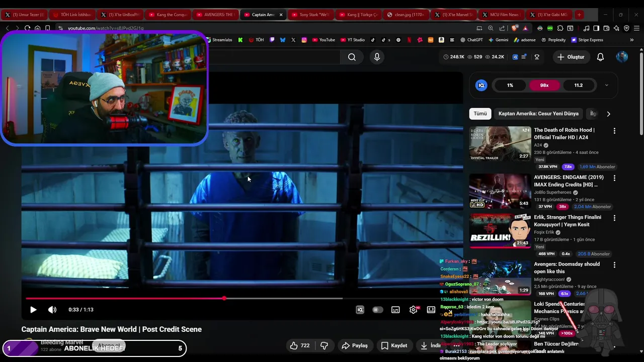Click the Kaydet save button

pyautogui.click(x=394, y=345)
